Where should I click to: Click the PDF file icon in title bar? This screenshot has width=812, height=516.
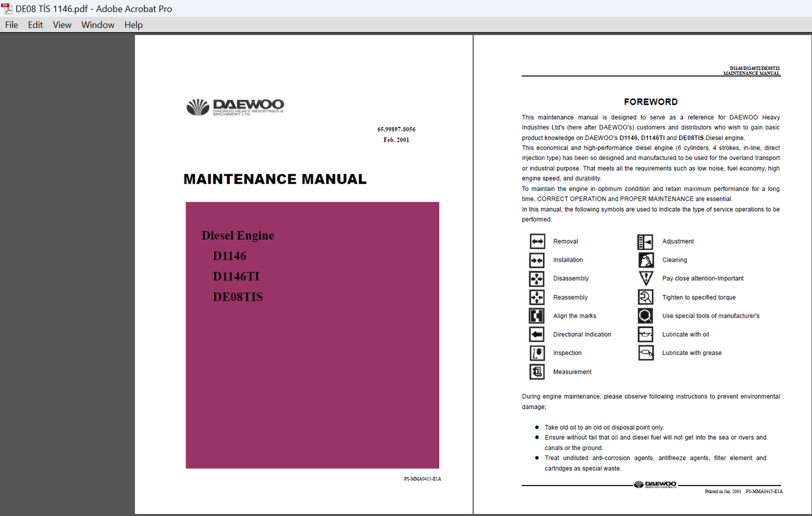click(x=7, y=8)
